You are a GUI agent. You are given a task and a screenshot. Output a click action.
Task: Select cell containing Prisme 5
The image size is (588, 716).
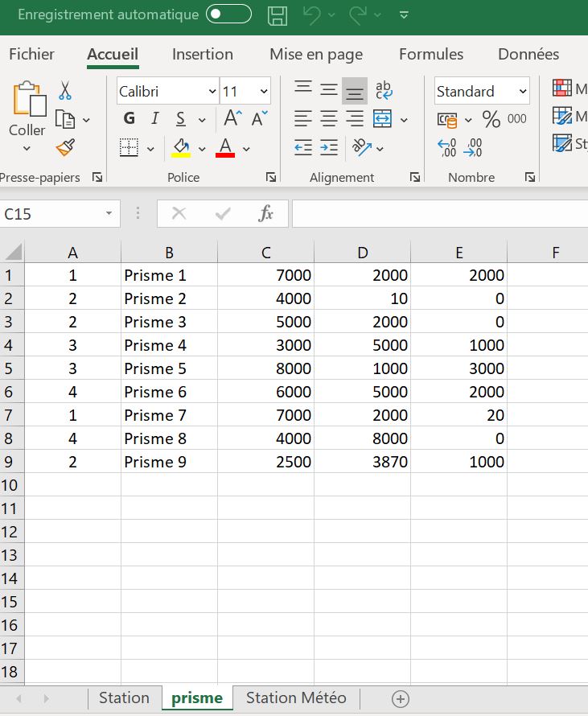tap(168, 368)
